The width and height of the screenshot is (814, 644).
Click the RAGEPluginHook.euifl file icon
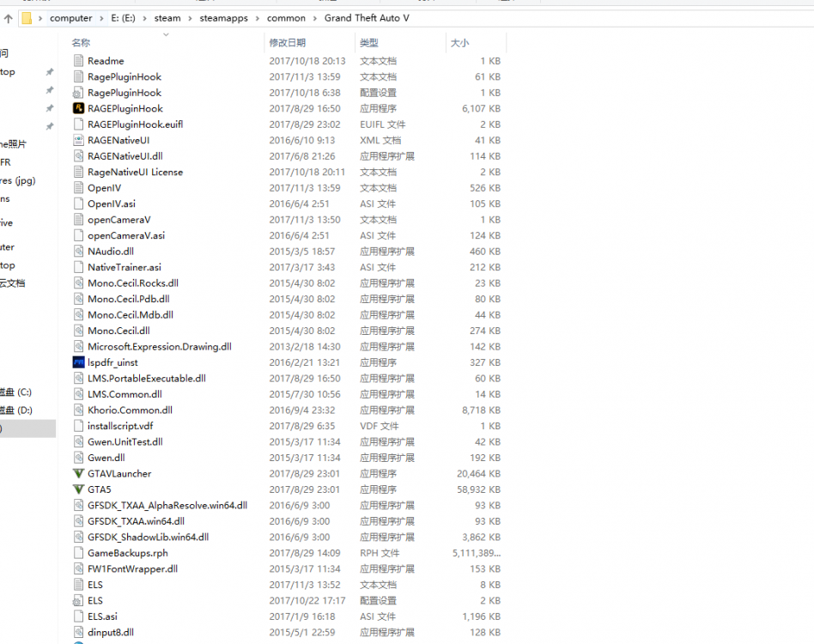(78, 125)
